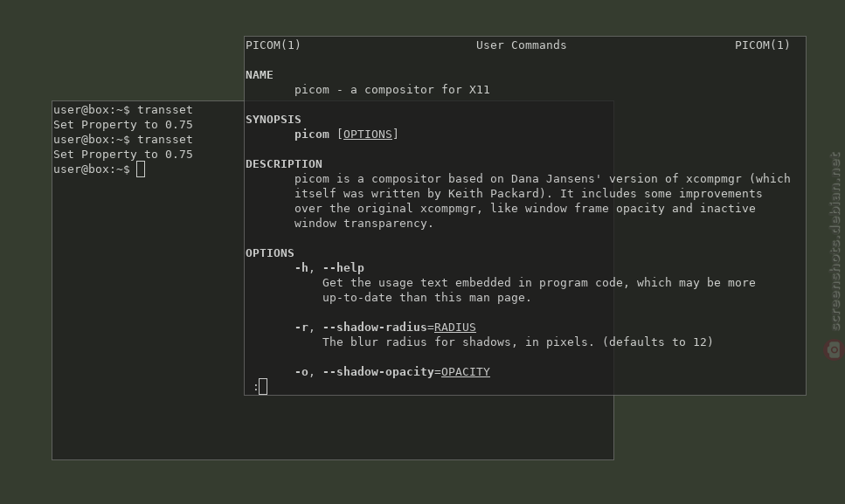Screen dimensions: 845x504
Task: Click the camera icon in watermark
Action: pyautogui.click(x=835, y=350)
